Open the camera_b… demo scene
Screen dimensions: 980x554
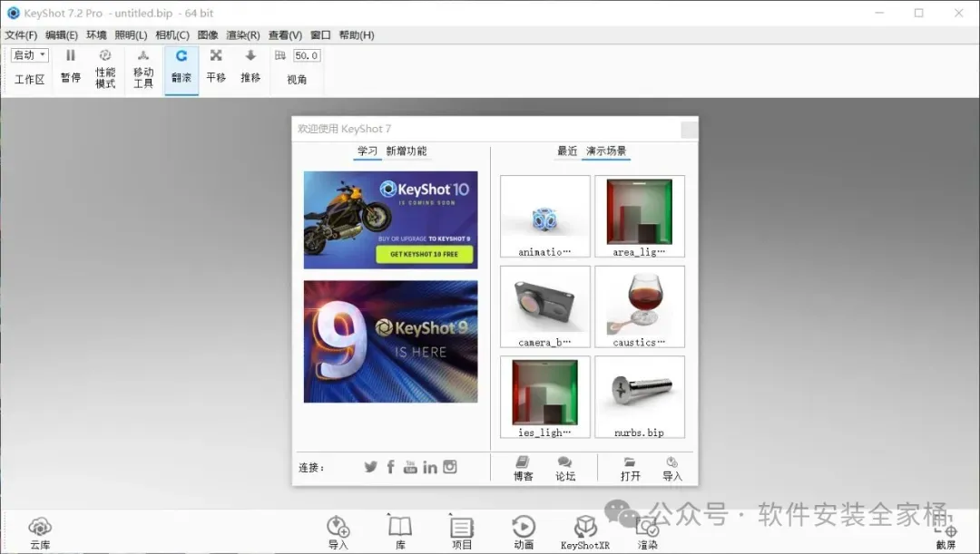pyautogui.click(x=545, y=306)
